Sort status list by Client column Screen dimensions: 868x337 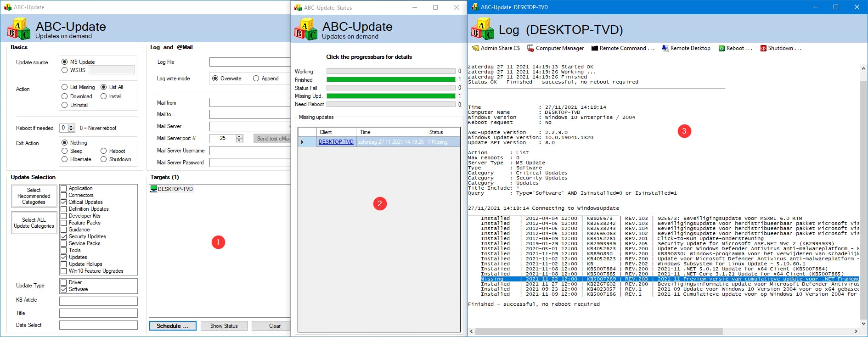pos(337,132)
